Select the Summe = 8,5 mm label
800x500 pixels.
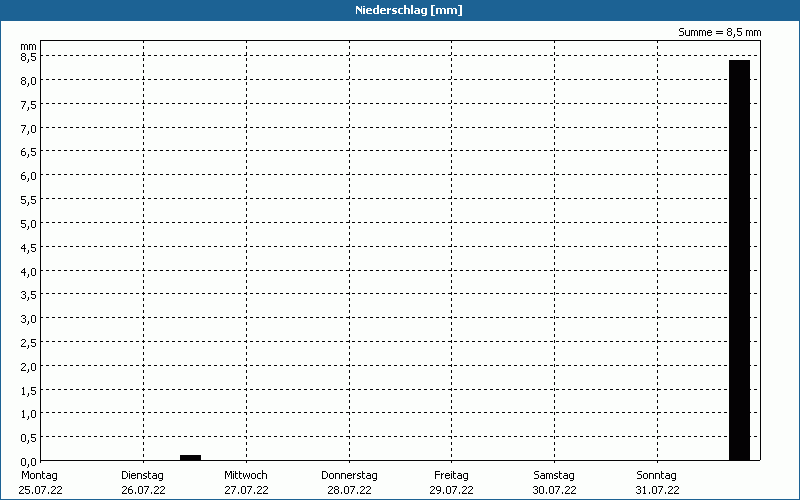719,32
